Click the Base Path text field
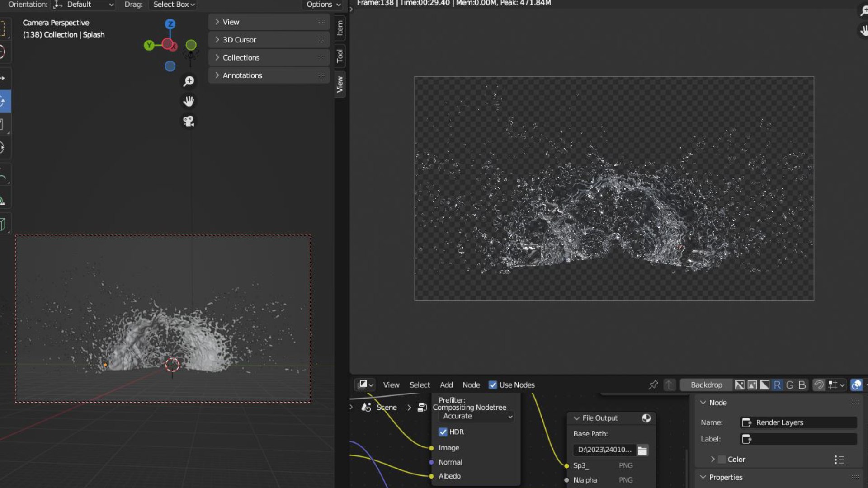Image resolution: width=868 pixels, height=488 pixels. point(604,450)
